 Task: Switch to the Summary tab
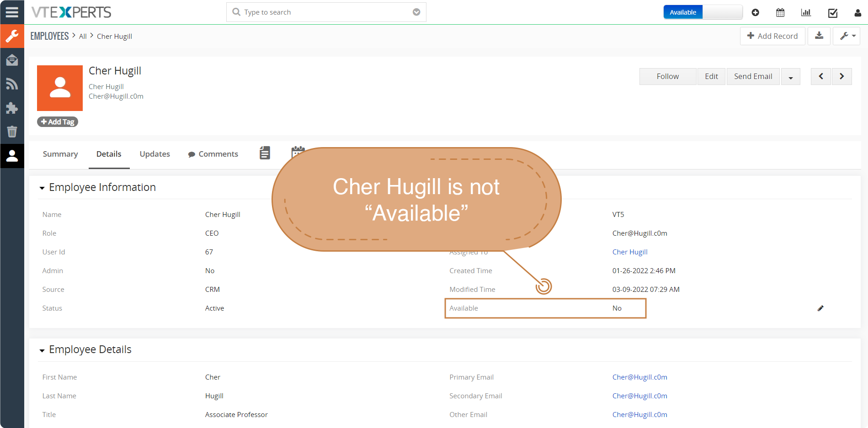tap(60, 154)
